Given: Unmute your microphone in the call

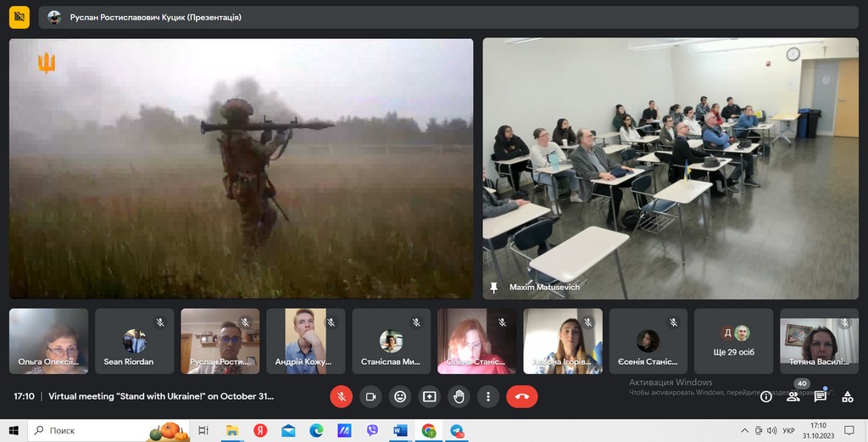Looking at the screenshot, I should tap(341, 396).
